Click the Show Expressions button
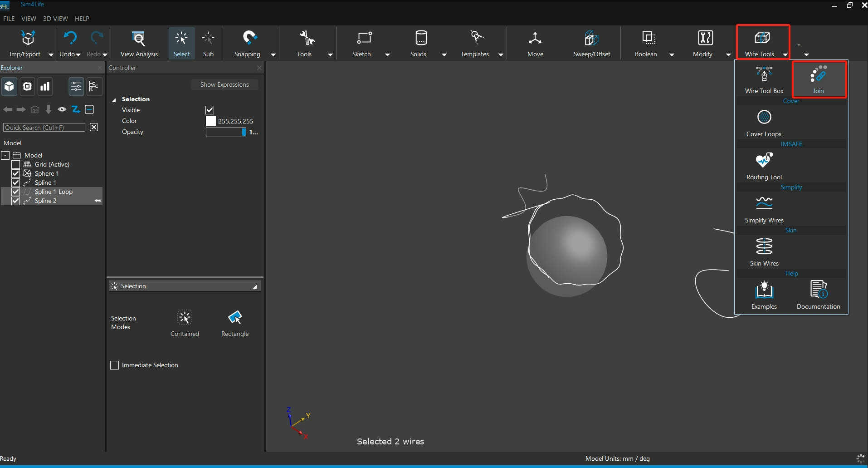 coord(224,84)
